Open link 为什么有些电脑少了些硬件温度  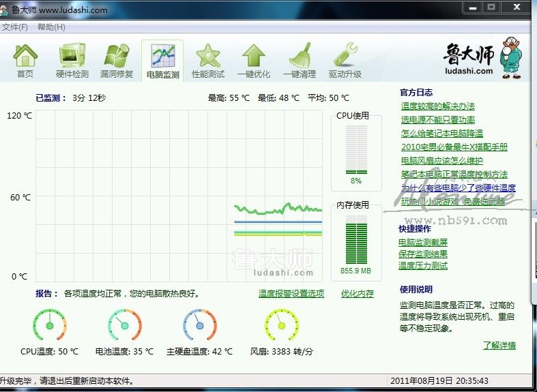[459, 188]
